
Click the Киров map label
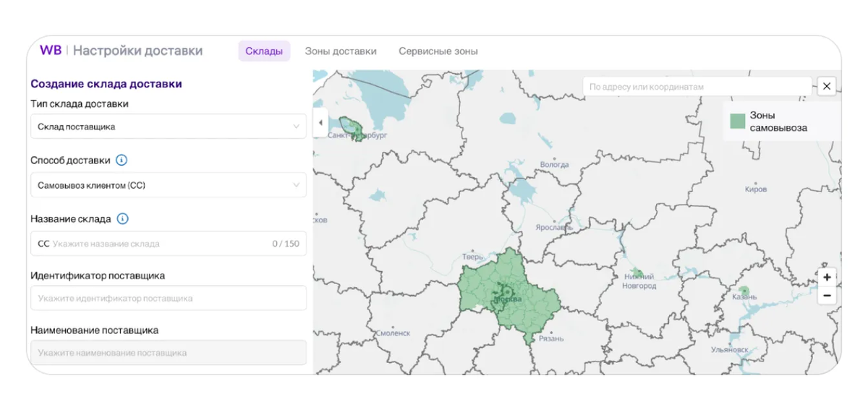pyautogui.click(x=756, y=189)
